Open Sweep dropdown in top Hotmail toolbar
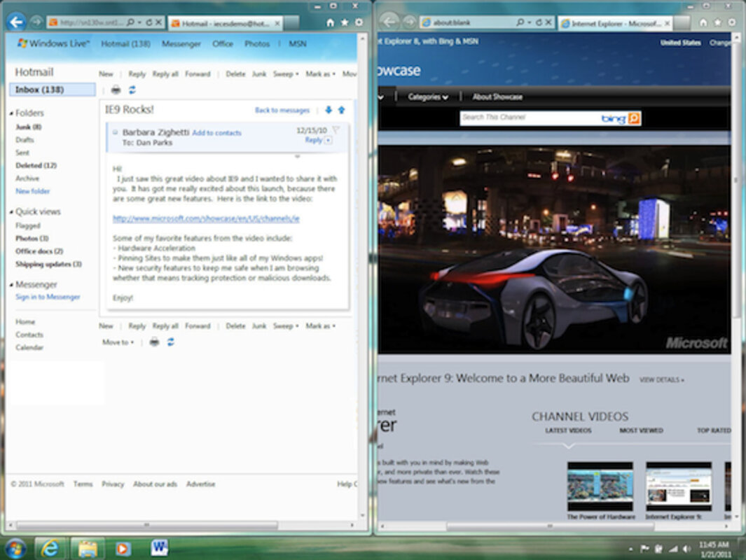Screen dimensions: 746x560 (x=286, y=74)
